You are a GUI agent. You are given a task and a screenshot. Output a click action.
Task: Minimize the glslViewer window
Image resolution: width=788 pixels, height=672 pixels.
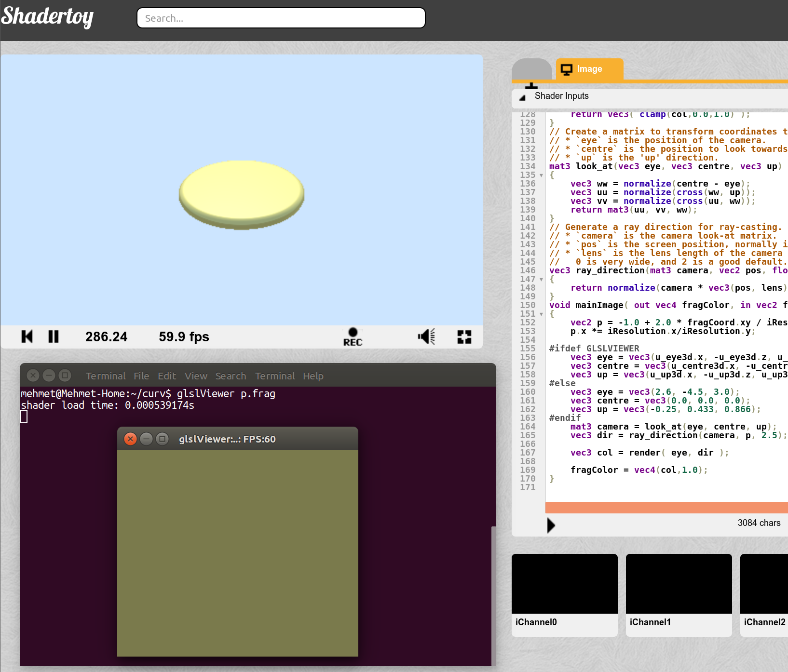147,439
